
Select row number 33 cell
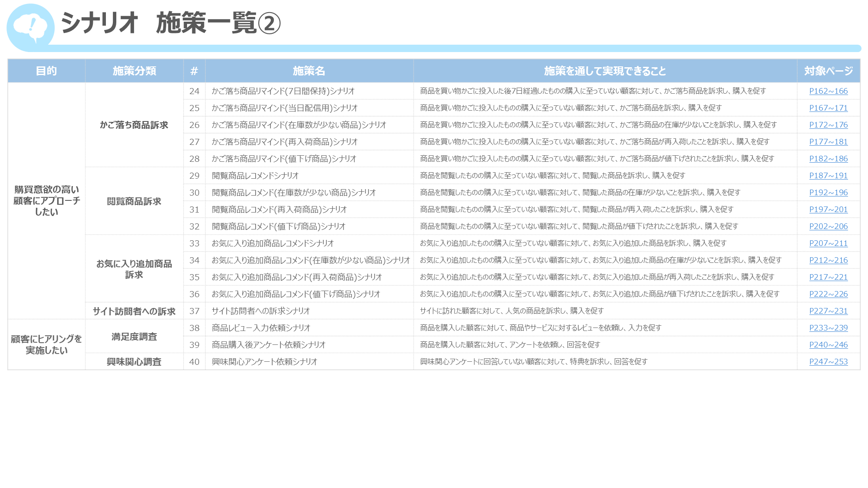tap(194, 243)
